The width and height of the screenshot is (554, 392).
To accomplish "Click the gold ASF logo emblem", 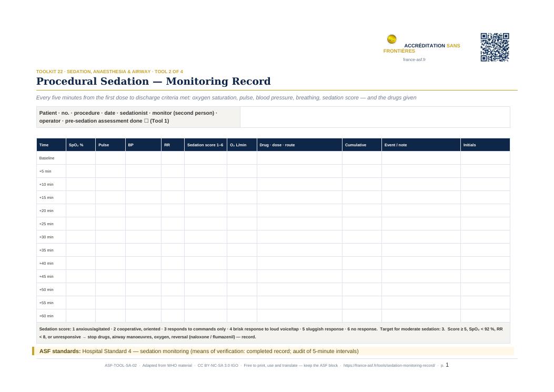I will coord(391,39).
